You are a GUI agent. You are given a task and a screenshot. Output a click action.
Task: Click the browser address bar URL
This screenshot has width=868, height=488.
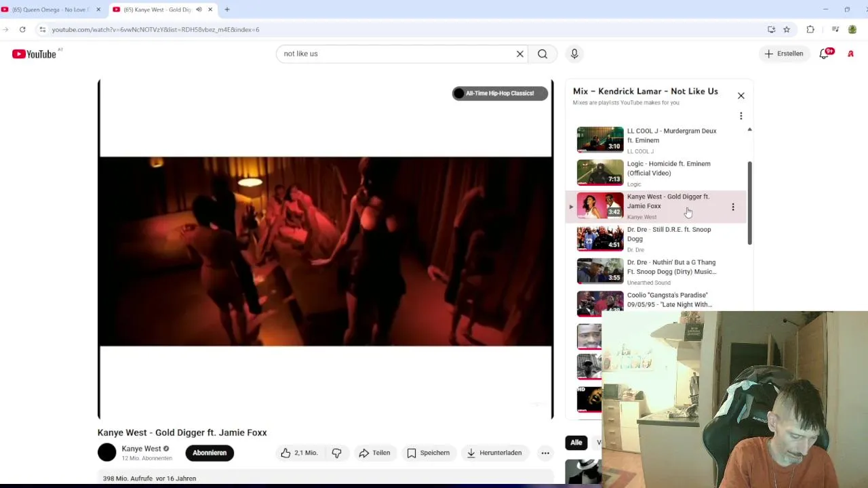(156, 30)
